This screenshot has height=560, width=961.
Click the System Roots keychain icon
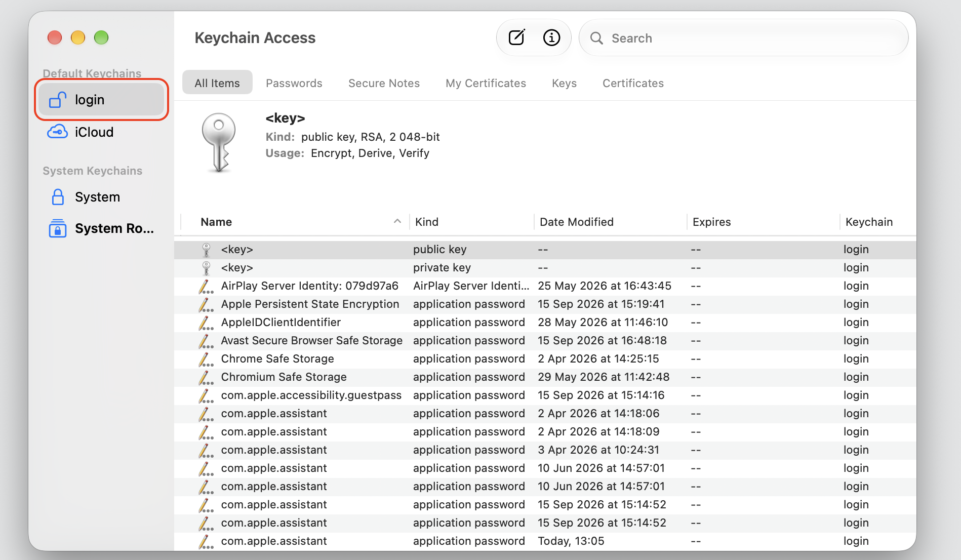tap(58, 228)
